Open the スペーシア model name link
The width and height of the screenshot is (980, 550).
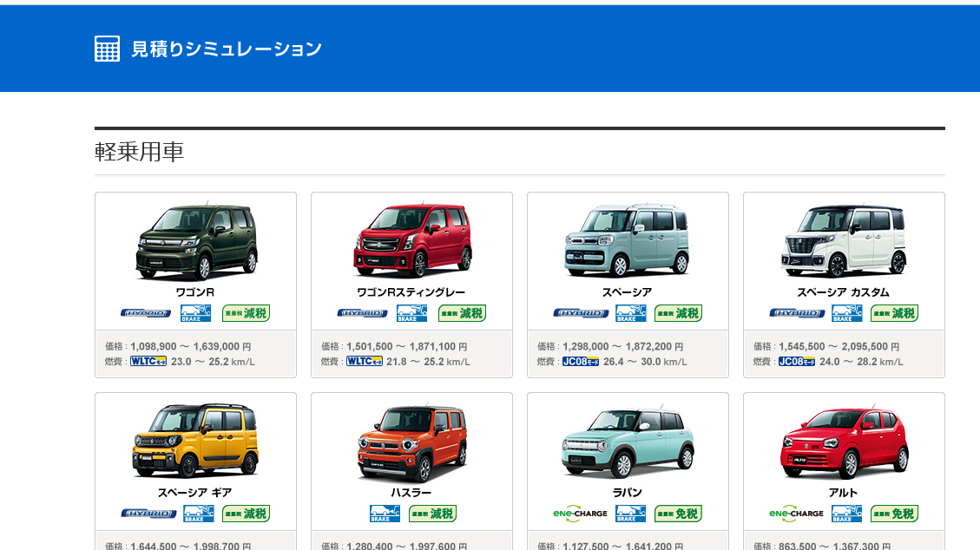[627, 292]
